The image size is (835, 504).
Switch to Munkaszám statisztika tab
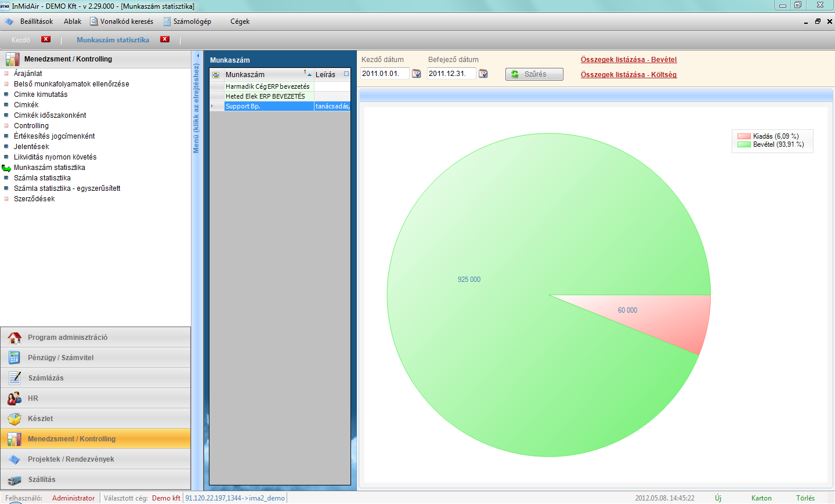pos(113,40)
